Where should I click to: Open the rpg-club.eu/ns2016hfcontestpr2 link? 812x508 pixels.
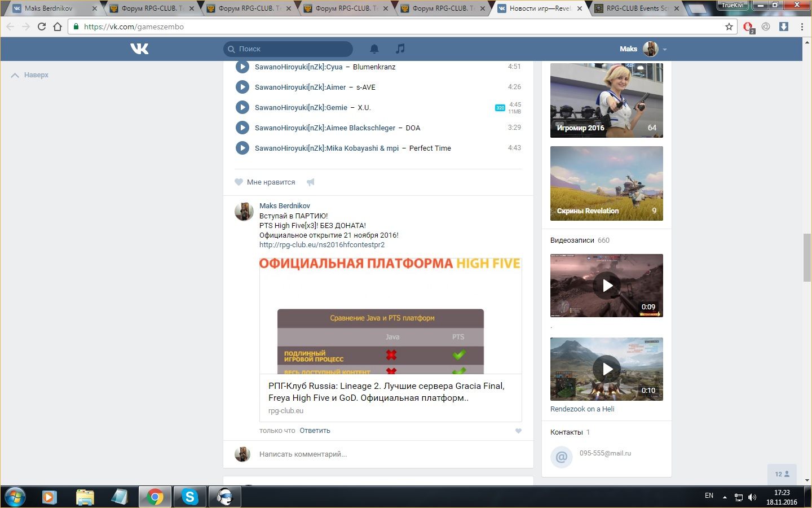coord(322,245)
